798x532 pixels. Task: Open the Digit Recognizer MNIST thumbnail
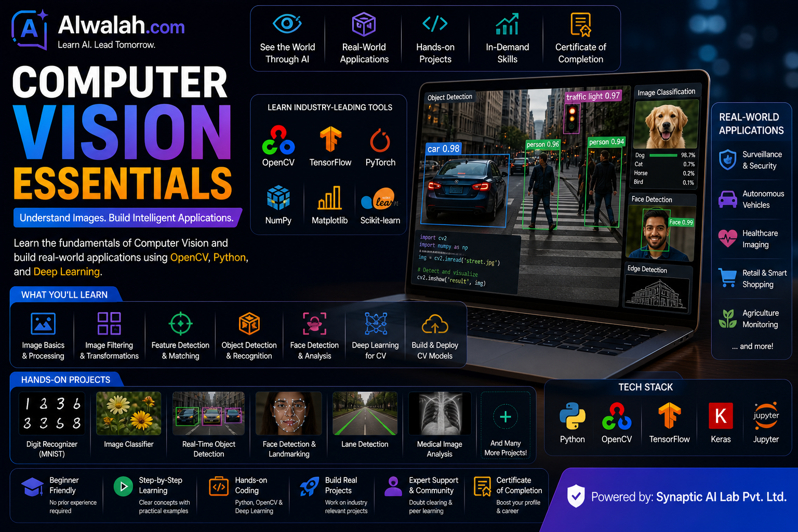(52, 414)
